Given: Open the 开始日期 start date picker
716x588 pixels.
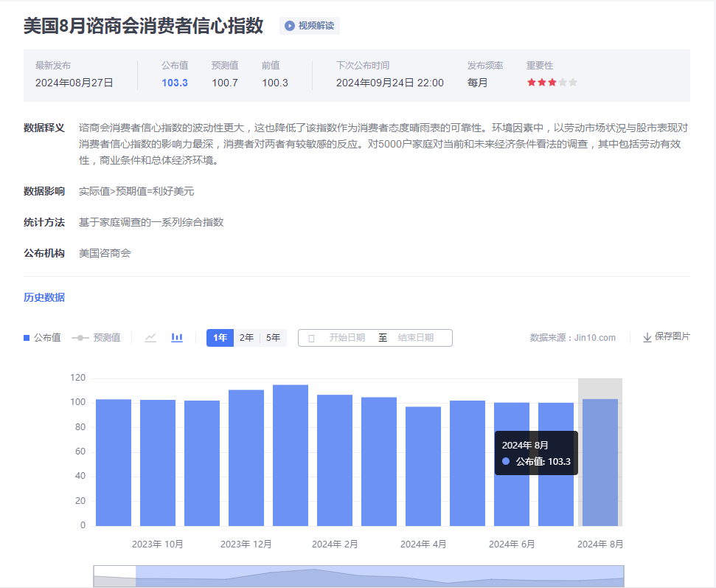Looking at the screenshot, I should (347, 338).
